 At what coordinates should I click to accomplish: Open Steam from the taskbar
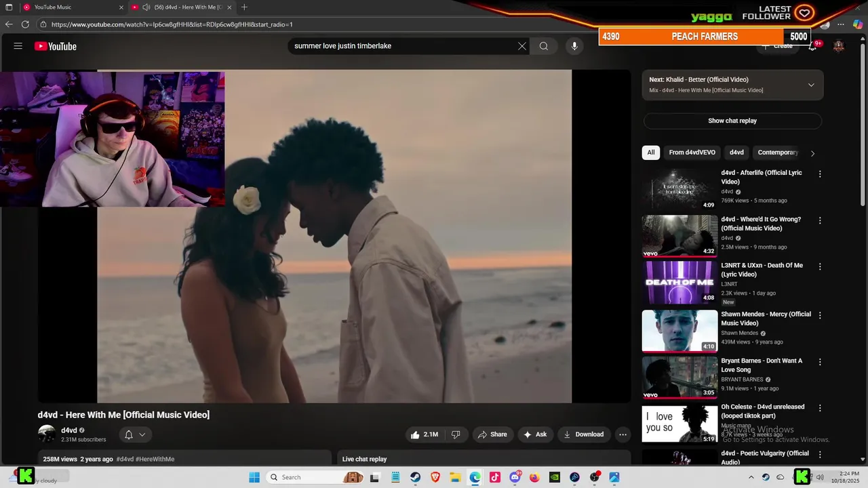coord(415,477)
